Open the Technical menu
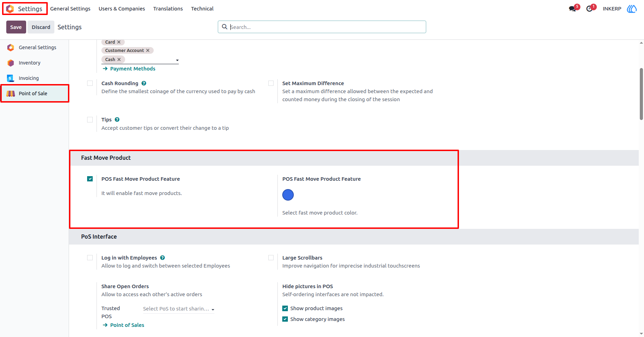Screen dimensions: 644x337 pyautogui.click(x=202, y=9)
